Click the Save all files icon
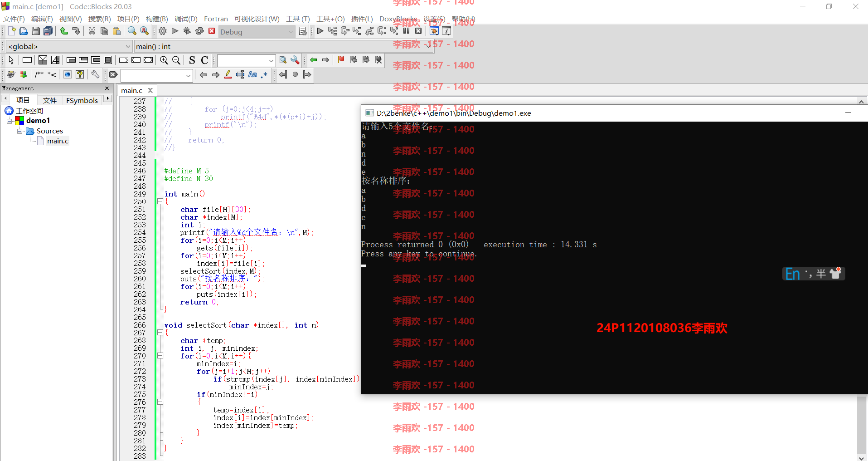 (x=48, y=31)
